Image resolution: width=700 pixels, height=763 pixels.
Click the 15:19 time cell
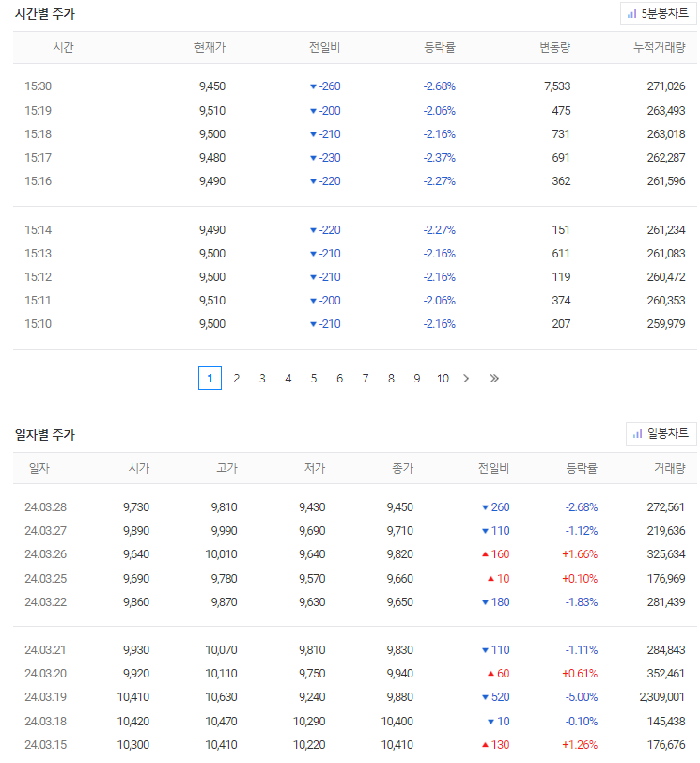click(x=38, y=111)
